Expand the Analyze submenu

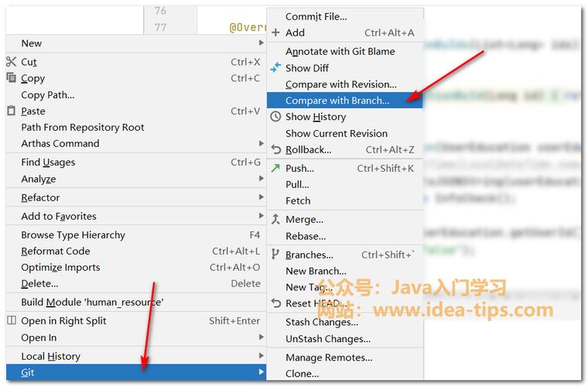pos(261,179)
